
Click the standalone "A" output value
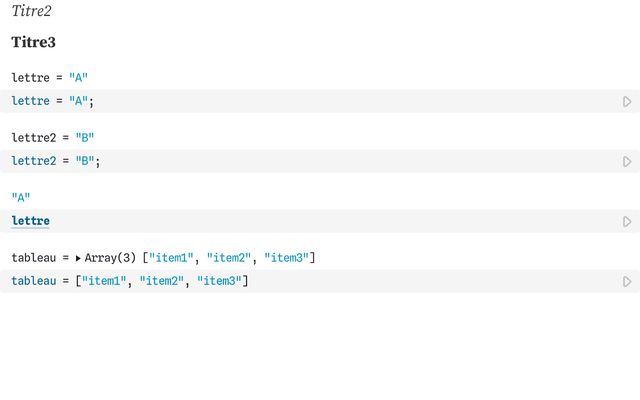click(21, 197)
